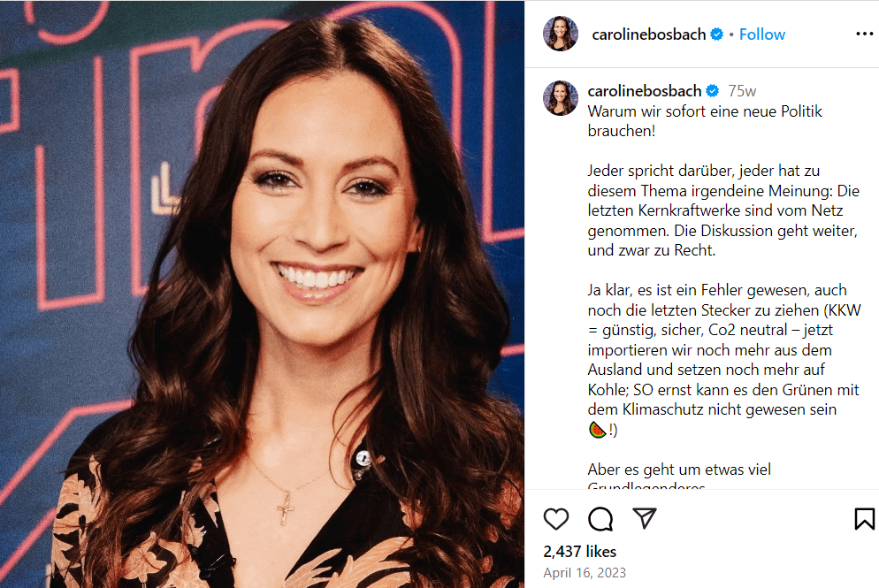Screen dimensions: 879x588
Task: Click the cross necklace in the photo
Action: [286, 508]
